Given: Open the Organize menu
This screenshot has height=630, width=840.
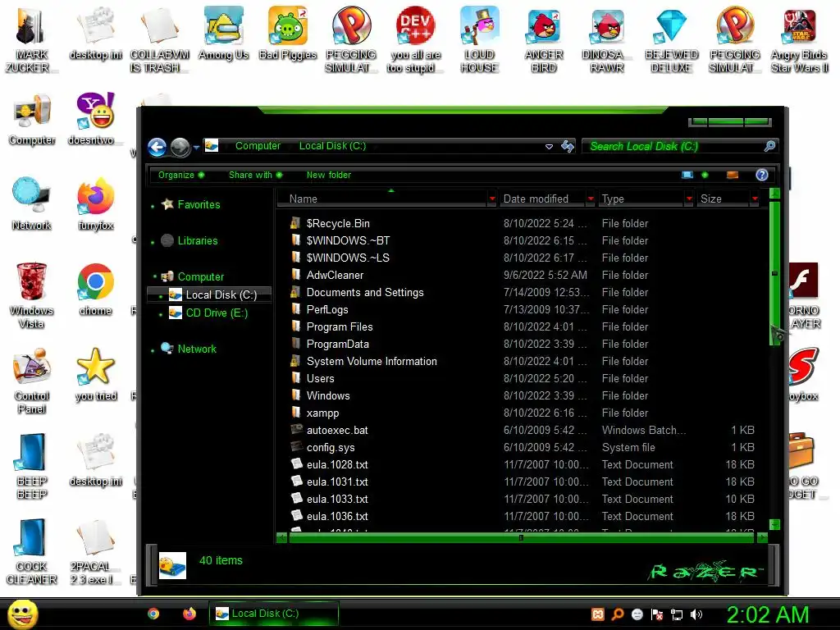Looking at the screenshot, I should point(181,176).
